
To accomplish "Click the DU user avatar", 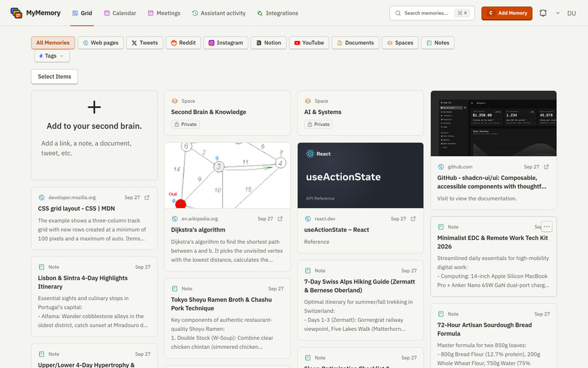I will point(571,13).
